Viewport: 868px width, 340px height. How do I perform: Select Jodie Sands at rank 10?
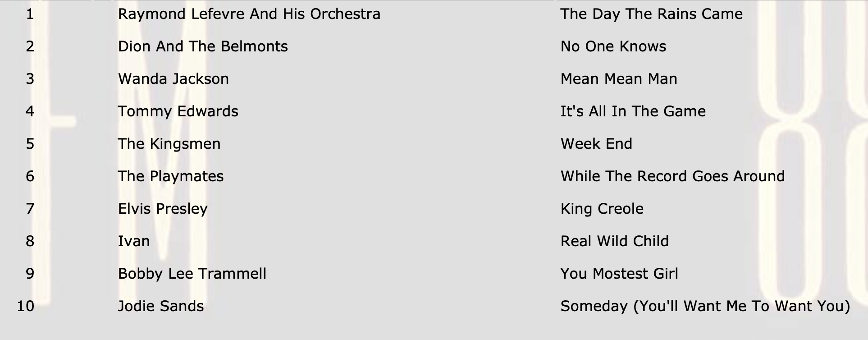161,306
